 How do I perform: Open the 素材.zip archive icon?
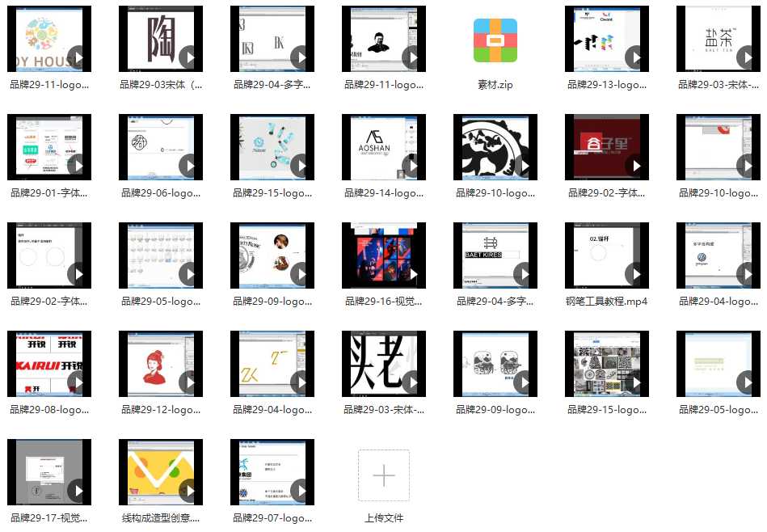495,40
